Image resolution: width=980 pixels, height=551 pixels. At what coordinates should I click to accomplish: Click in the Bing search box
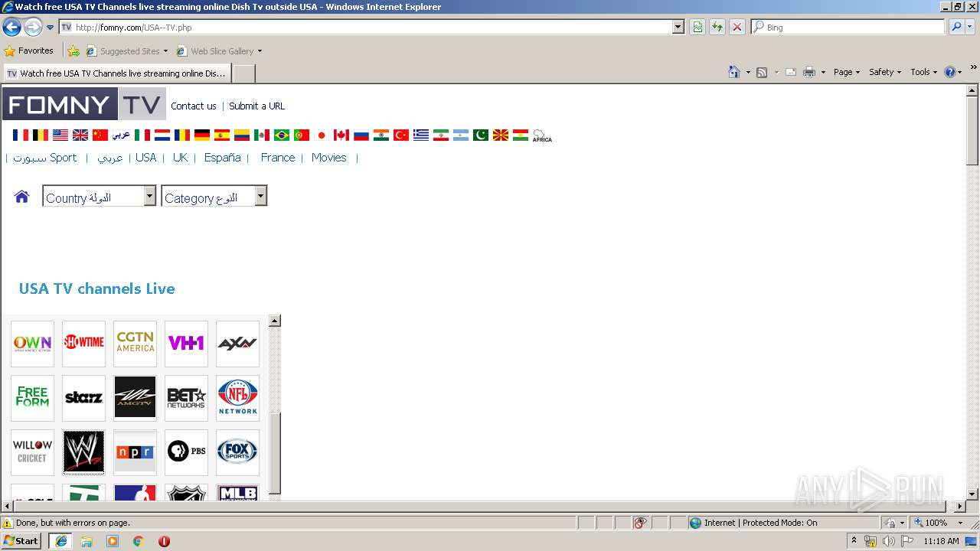(848, 27)
